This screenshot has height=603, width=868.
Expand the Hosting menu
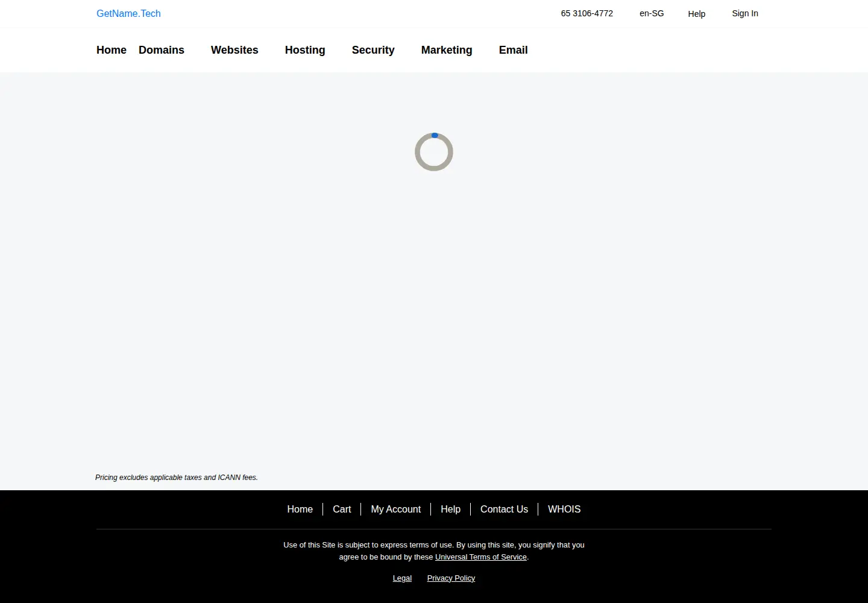(x=305, y=50)
